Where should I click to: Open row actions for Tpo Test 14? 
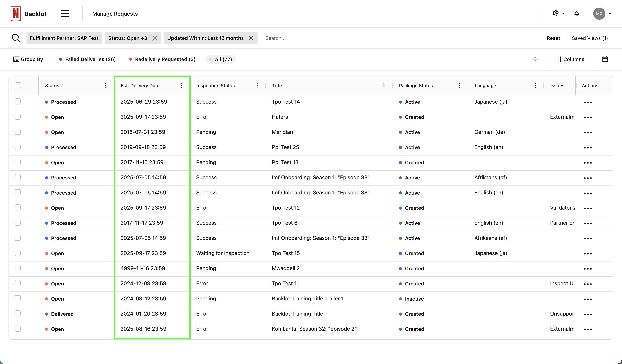[588, 102]
